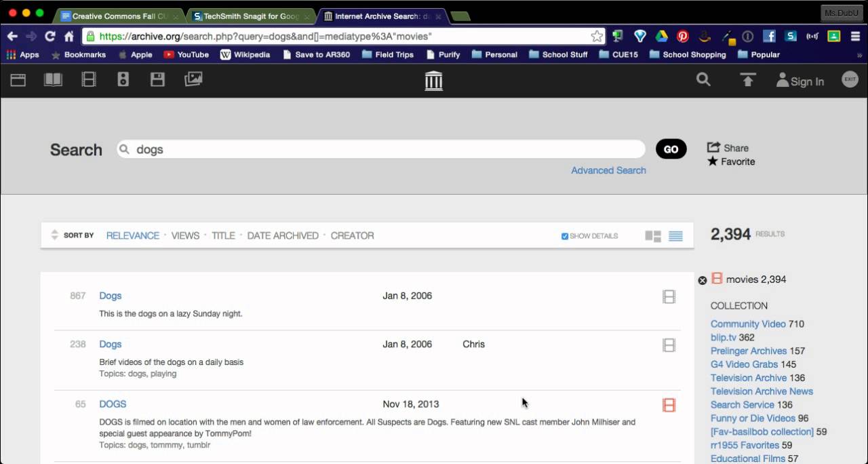Toggle sort direction arrows next to SORT BY
Viewport: 868px width, 464px height.
pos(55,235)
